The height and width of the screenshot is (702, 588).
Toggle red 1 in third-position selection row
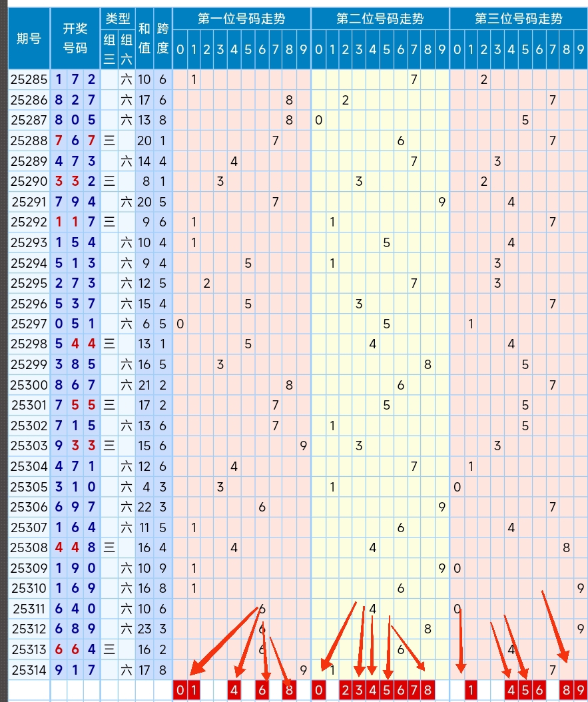coord(470,690)
